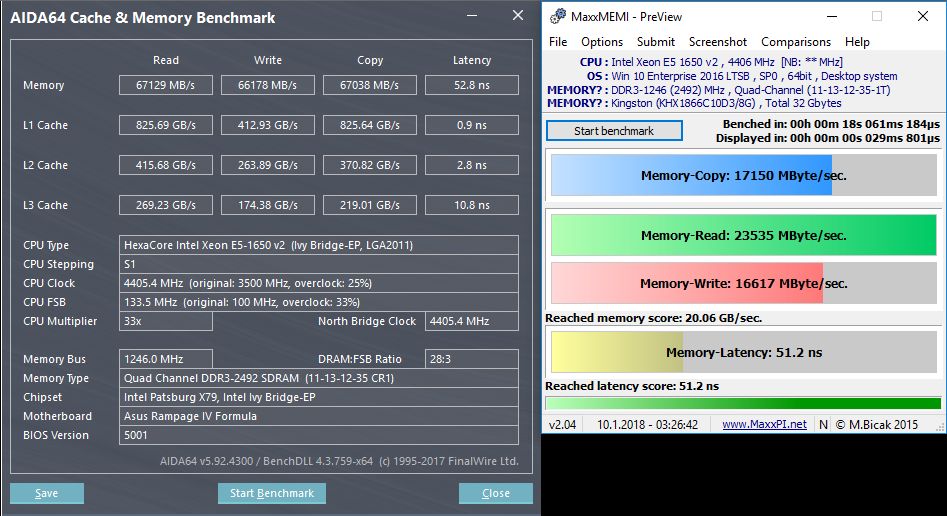Viewport: 947px width, 516px height.
Task: Click L2 Cache Latency value 2.8 ns
Action: (472, 165)
